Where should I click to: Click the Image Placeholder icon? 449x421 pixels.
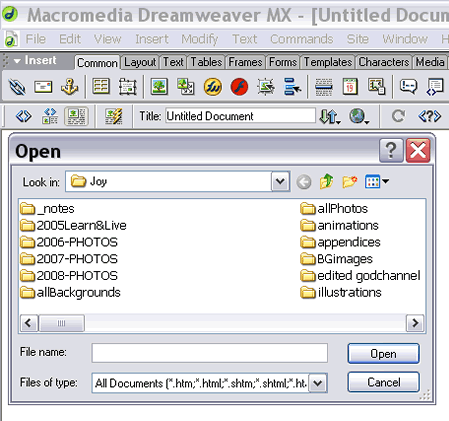(185, 87)
